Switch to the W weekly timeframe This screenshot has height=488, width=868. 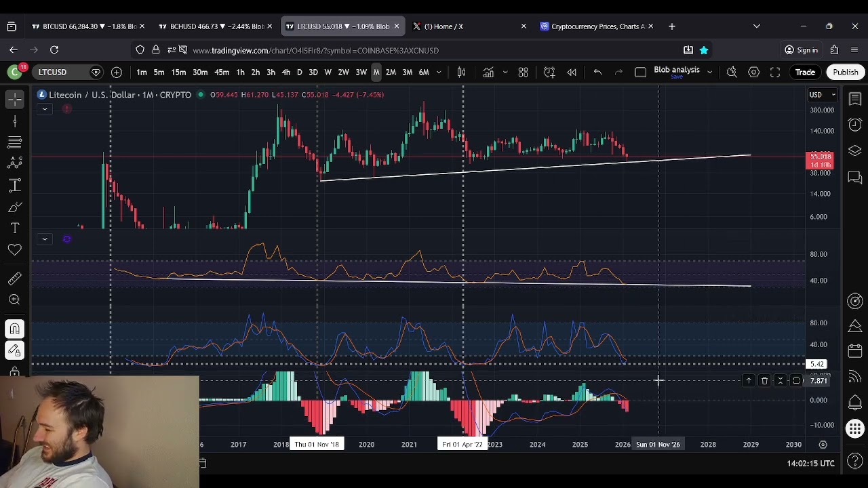[328, 73]
